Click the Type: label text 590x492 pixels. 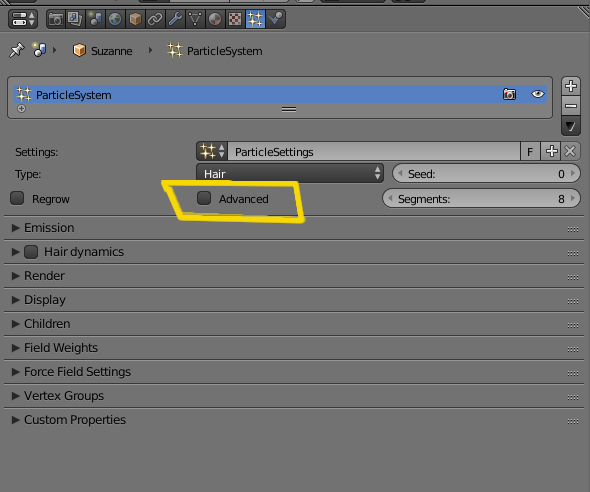(28, 174)
